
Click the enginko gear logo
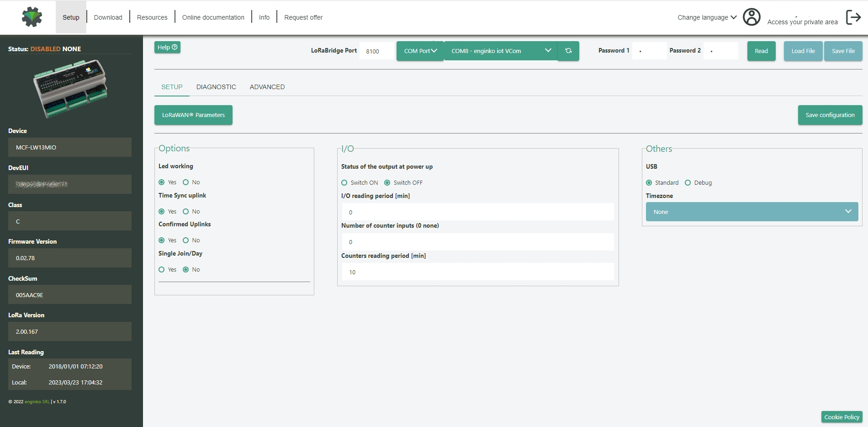pos(32,17)
